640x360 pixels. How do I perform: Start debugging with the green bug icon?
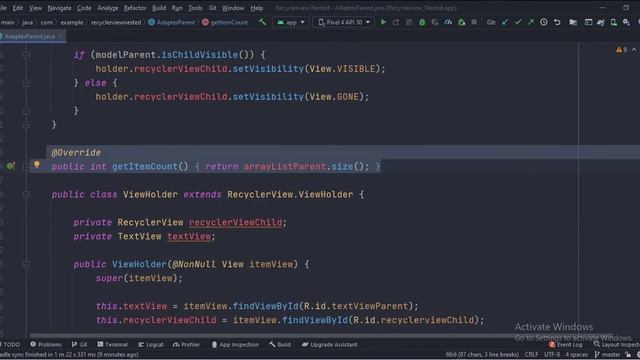422,22
